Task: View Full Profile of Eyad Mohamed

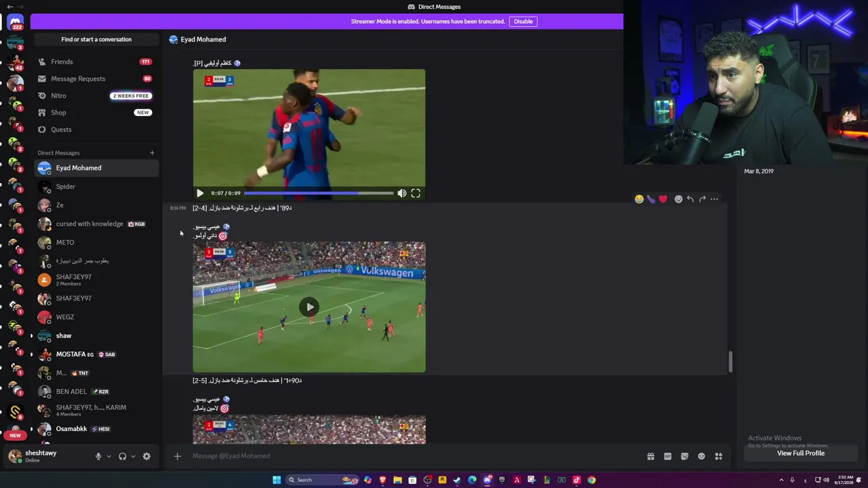Action: (801, 453)
